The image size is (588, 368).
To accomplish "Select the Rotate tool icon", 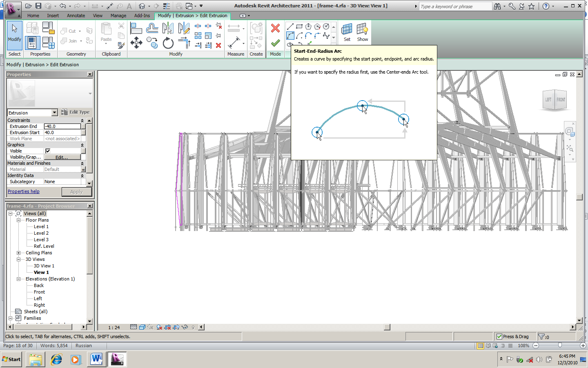I will point(168,43).
